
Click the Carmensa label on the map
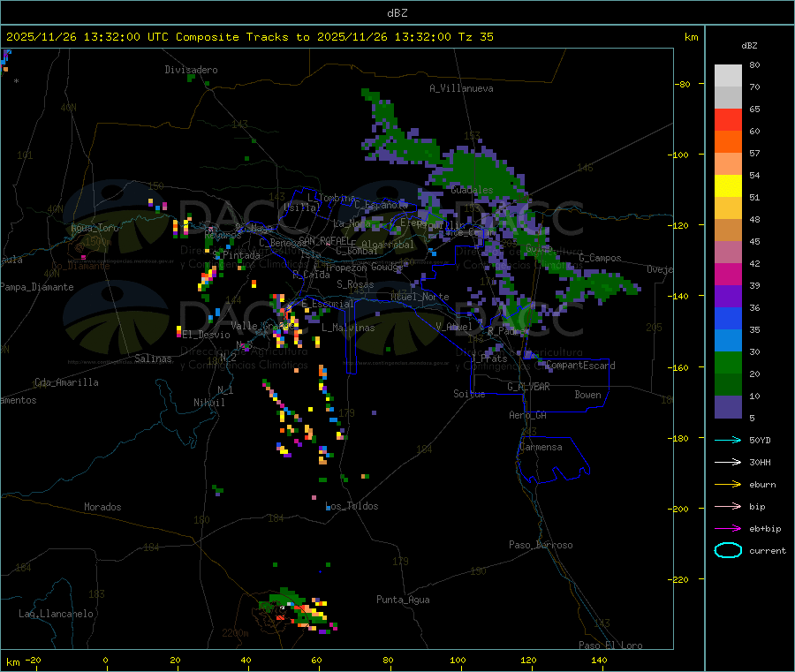[x=541, y=447]
